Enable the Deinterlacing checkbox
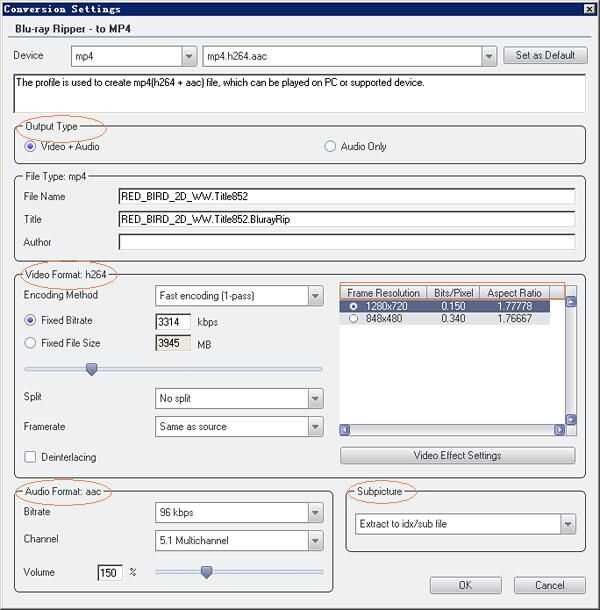 (x=30, y=457)
